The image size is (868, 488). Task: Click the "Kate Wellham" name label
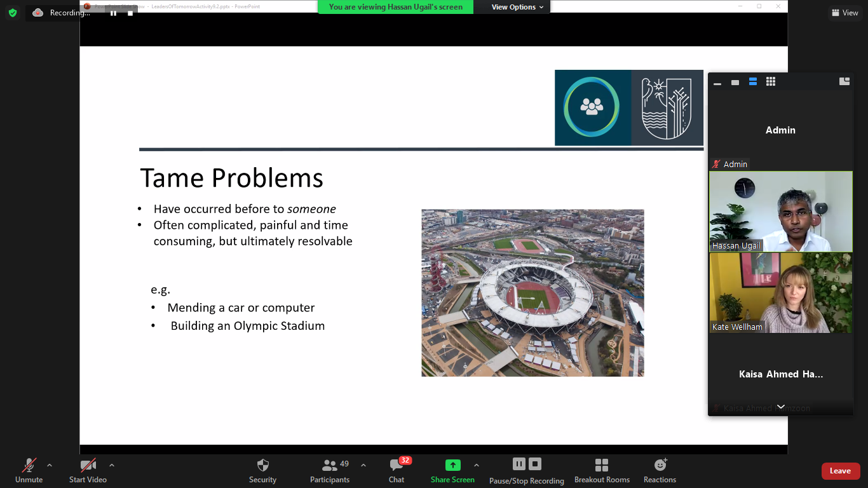point(737,327)
